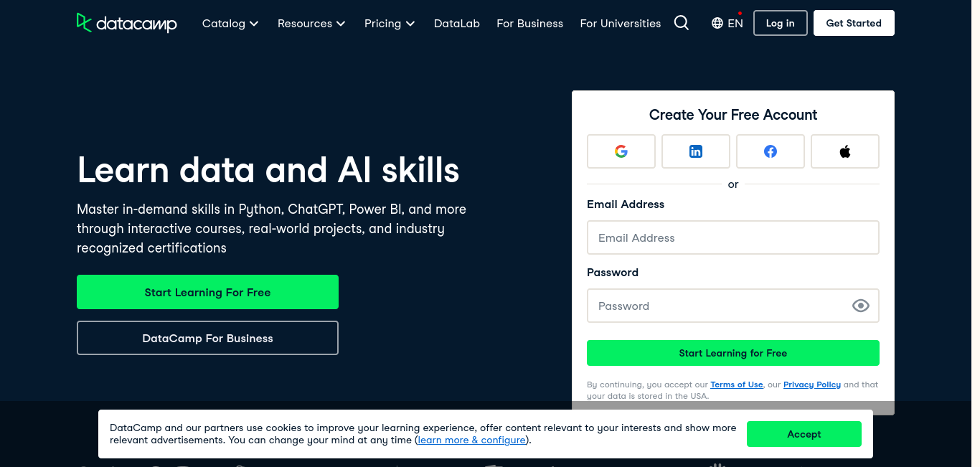Click the Get Started button

(x=854, y=23)
